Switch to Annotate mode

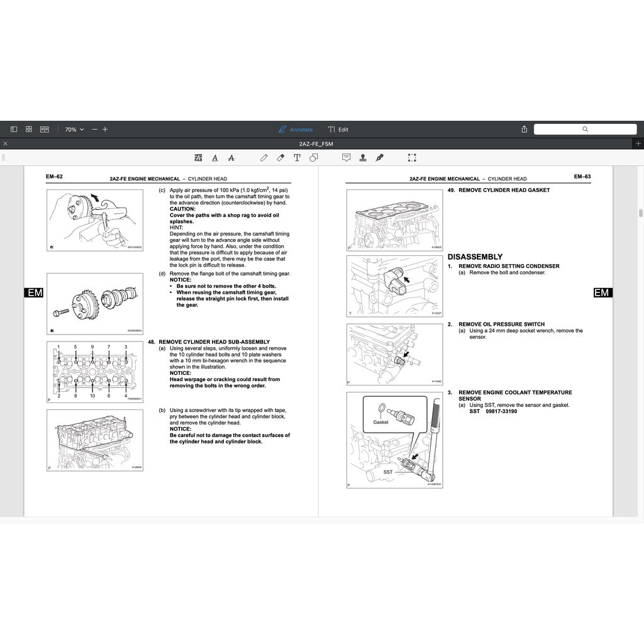pyautogui.click(x=296, y=130)
